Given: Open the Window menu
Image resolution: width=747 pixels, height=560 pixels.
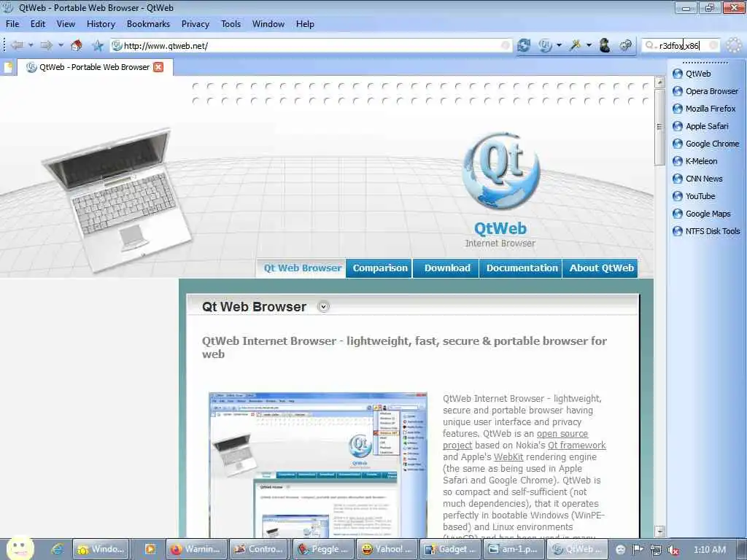Looking at the screenshot, I should 268,24.
